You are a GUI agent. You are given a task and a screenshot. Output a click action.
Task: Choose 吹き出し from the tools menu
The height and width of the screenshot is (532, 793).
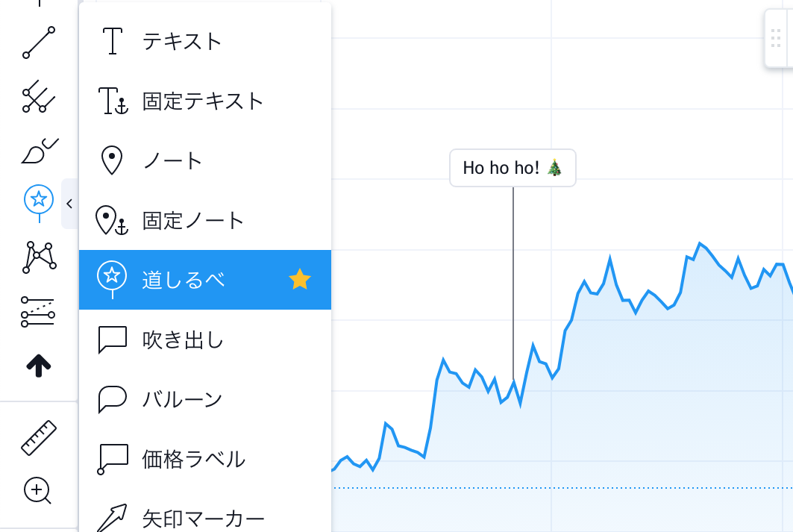coord(183,339)
